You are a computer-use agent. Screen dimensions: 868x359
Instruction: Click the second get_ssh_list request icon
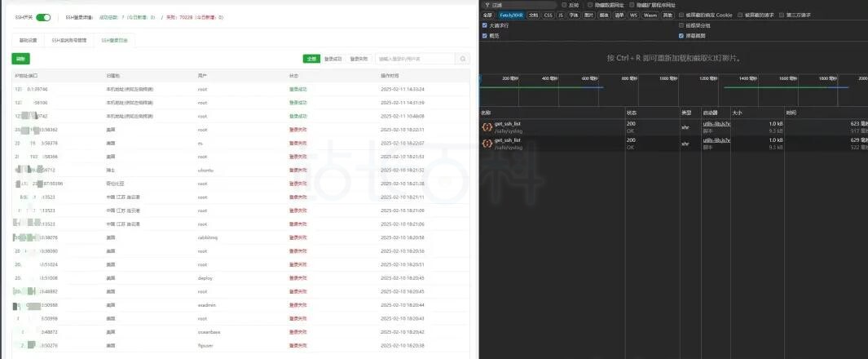pyautogui.click(x=487, y=144)
